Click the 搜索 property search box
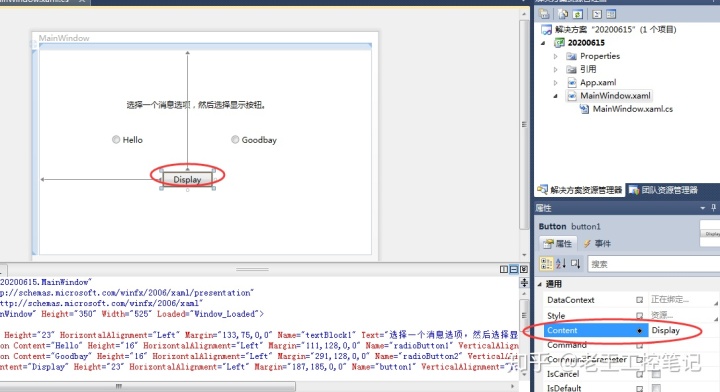 click(654, 264)
